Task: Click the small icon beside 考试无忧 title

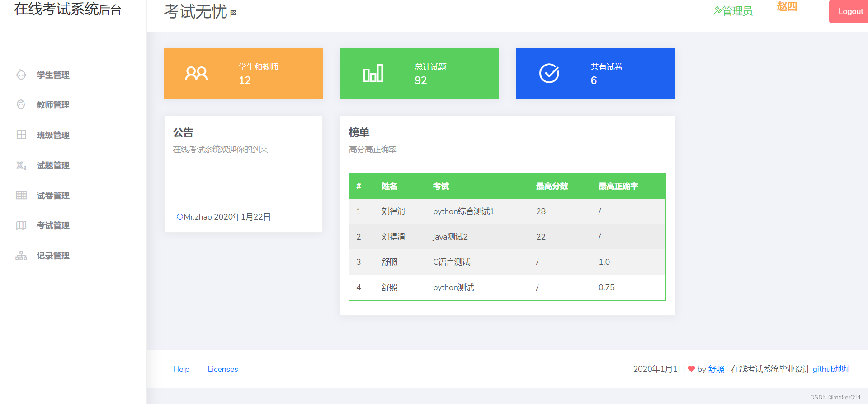Action: tap(233, 13)
